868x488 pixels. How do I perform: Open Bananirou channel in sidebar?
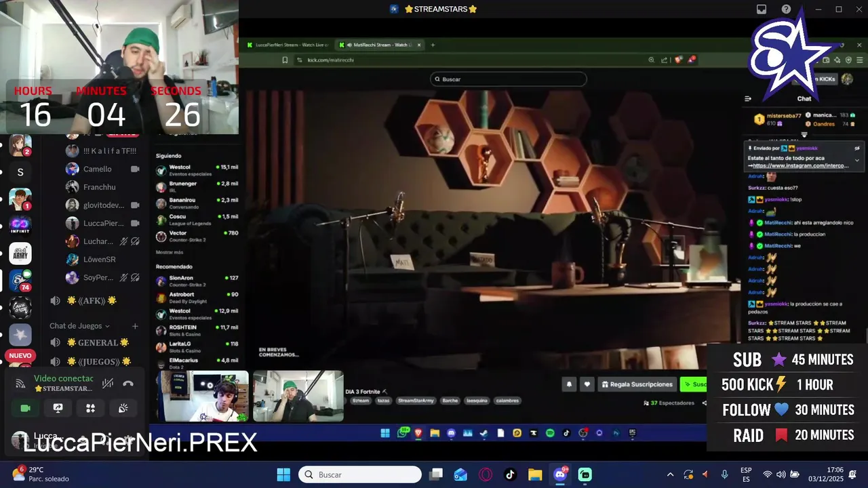click(197, 203)
